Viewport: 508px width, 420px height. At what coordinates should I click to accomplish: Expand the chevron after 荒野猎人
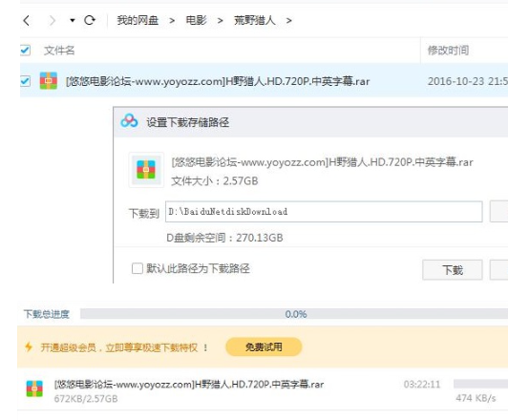pyautogui.click(x=289, y=21)
